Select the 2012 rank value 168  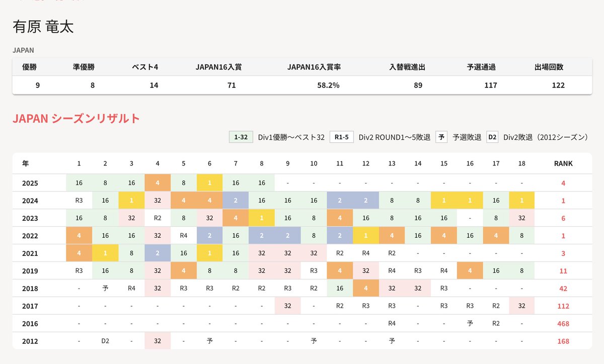point(563,341)
